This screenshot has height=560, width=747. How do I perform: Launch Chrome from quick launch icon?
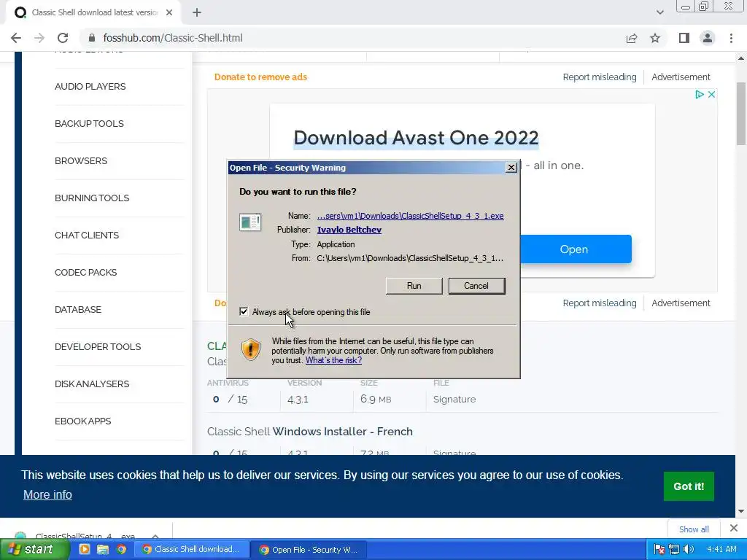click(x=122, y=550)
